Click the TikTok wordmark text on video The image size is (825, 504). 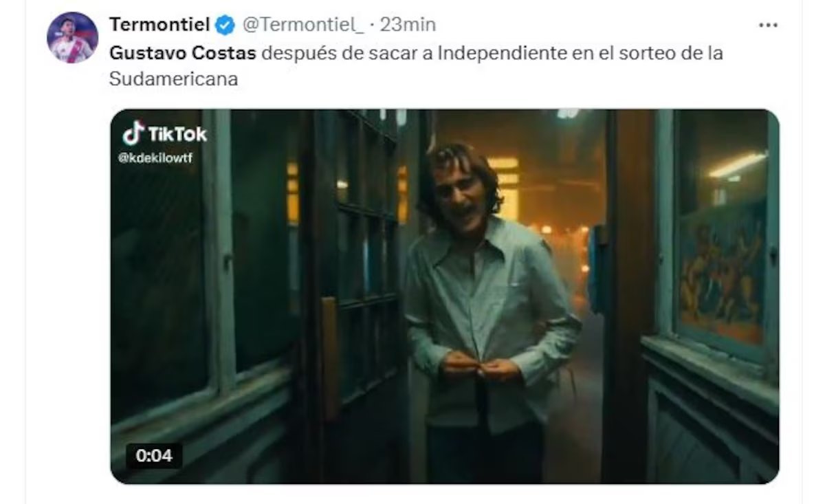pyautogui.click(x=177, y=134)
